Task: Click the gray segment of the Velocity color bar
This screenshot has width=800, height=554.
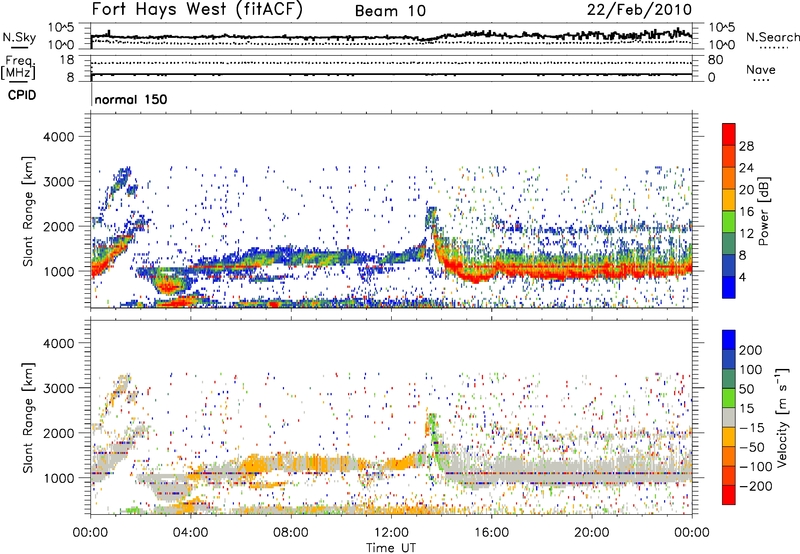Action: tap(729, 417)
